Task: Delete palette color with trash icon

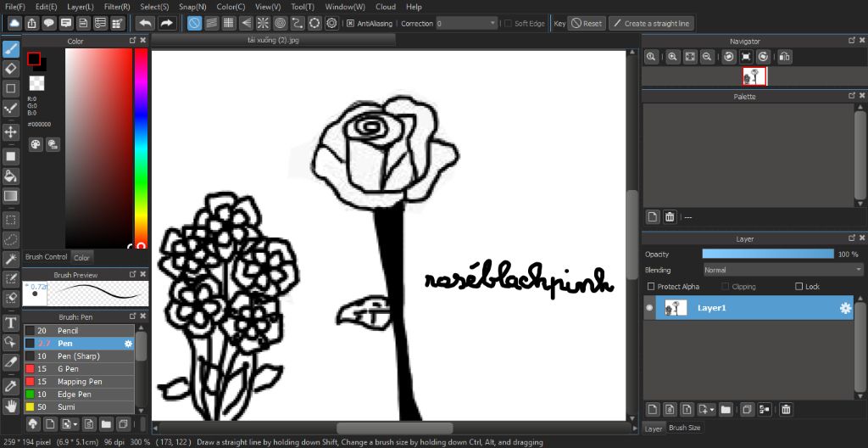Action: tap(670, 217)
